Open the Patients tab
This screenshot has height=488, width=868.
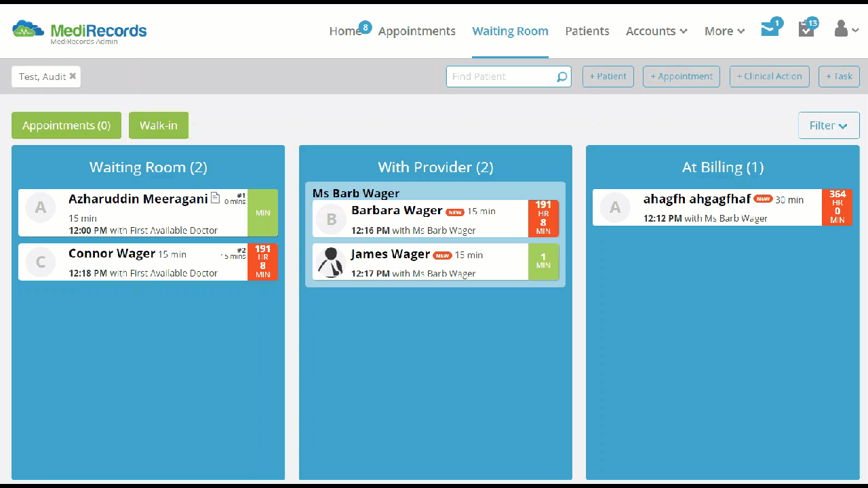[x=587, y=31]
